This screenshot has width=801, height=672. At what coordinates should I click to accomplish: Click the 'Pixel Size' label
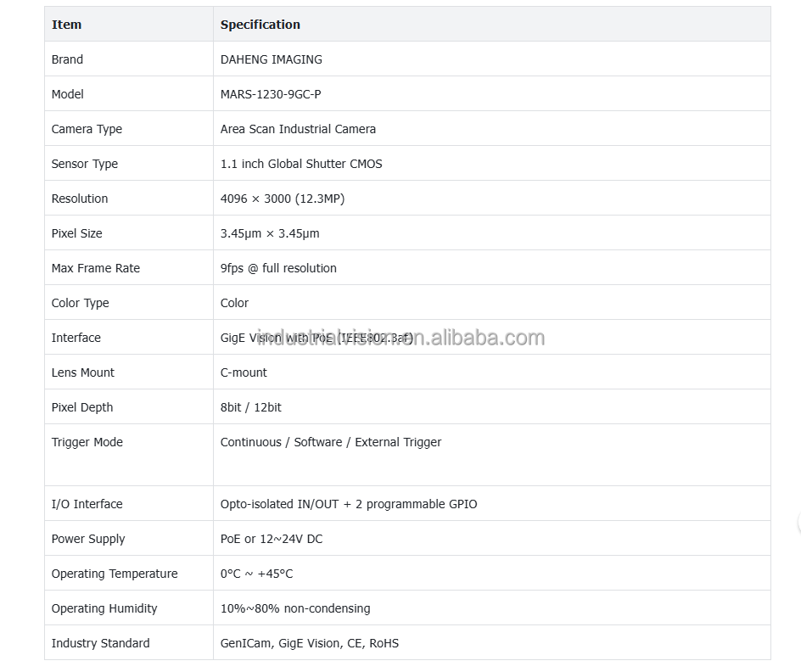tap(76, 233)
